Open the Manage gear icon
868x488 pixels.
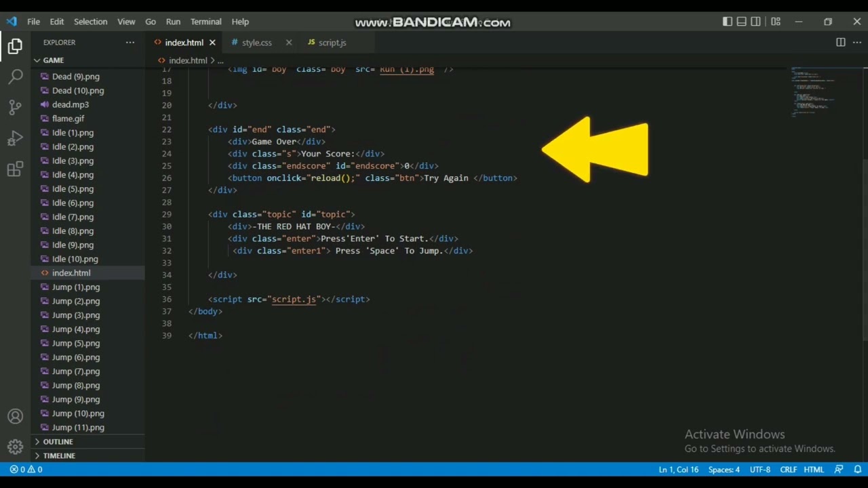15,447
